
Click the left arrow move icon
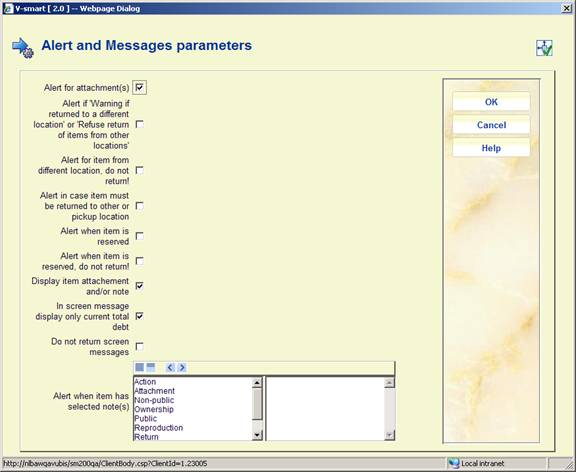point(170,367)
